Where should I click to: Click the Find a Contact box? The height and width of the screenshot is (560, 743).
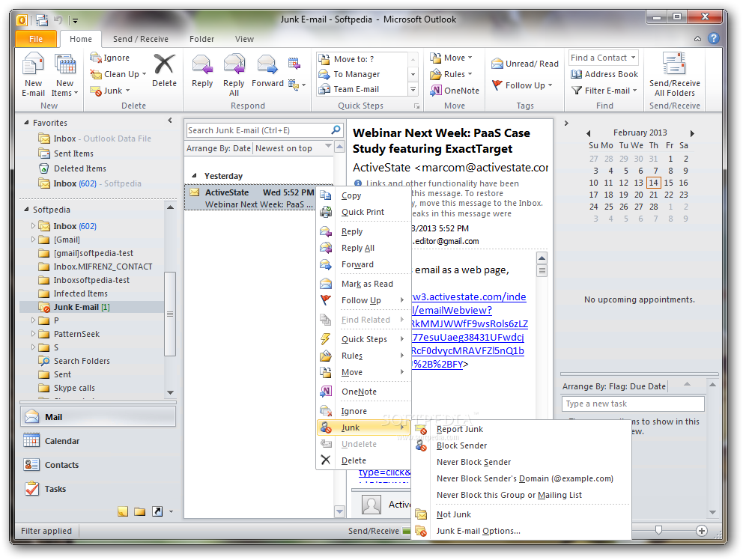click(x=603, y=58)
